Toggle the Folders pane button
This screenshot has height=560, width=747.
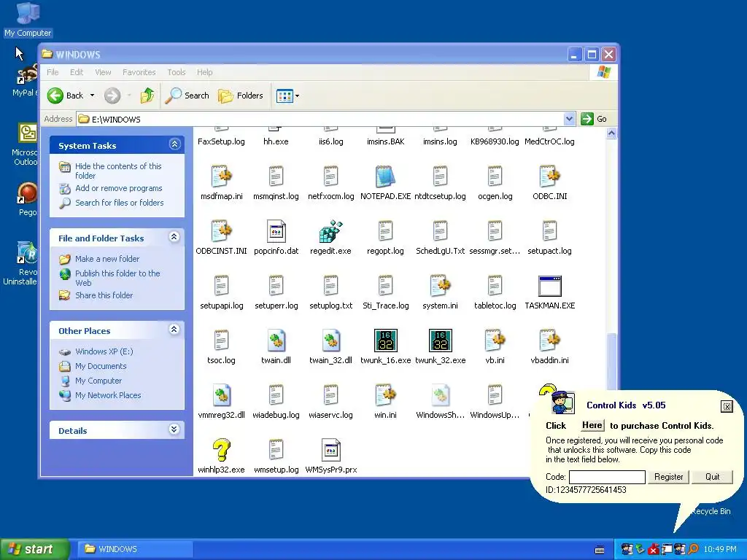coord(241,96)
